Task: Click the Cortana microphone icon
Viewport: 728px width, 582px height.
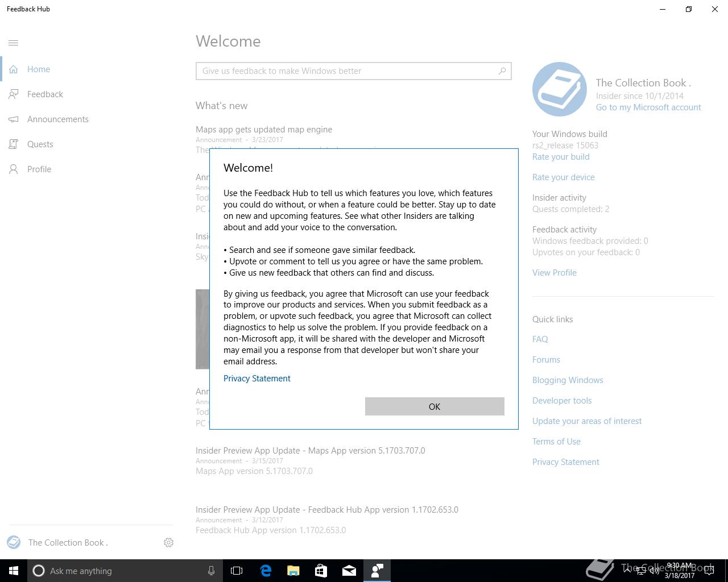Action: pos(211,571)
